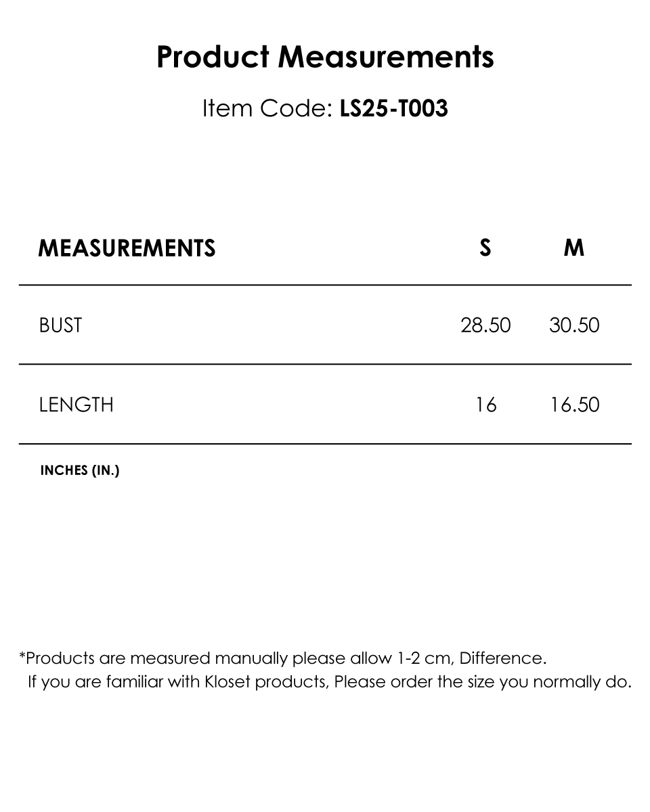Viewport: 650px width, 812px height.
Task: Select the S size column header
Action: pyautogui.click(x=485, y=248)
